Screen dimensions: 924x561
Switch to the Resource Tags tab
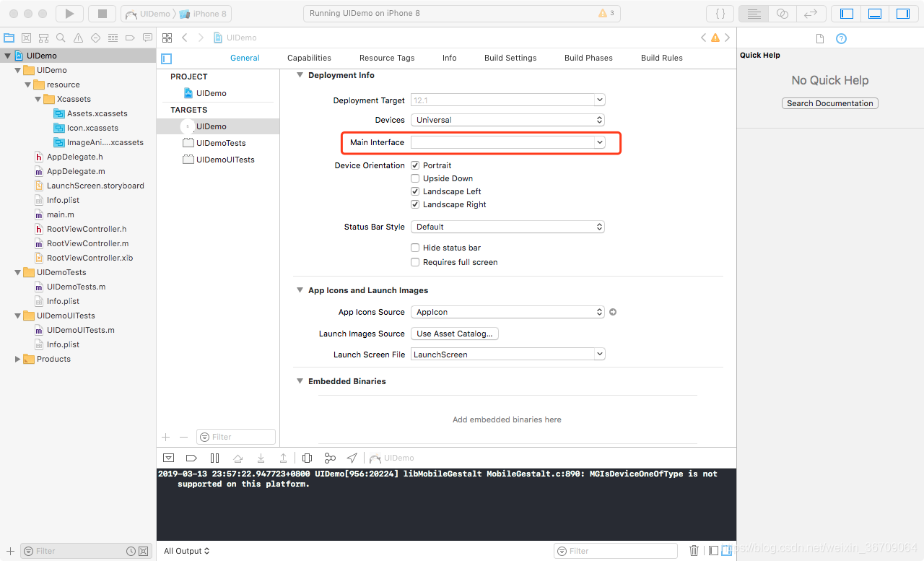[x=387, y=58]
